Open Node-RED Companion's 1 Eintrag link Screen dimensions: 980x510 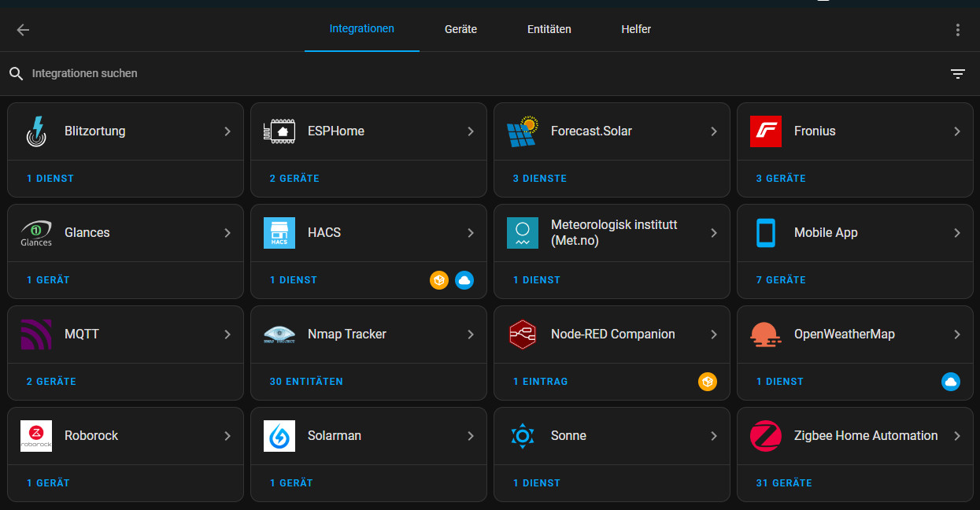[540, 382]
